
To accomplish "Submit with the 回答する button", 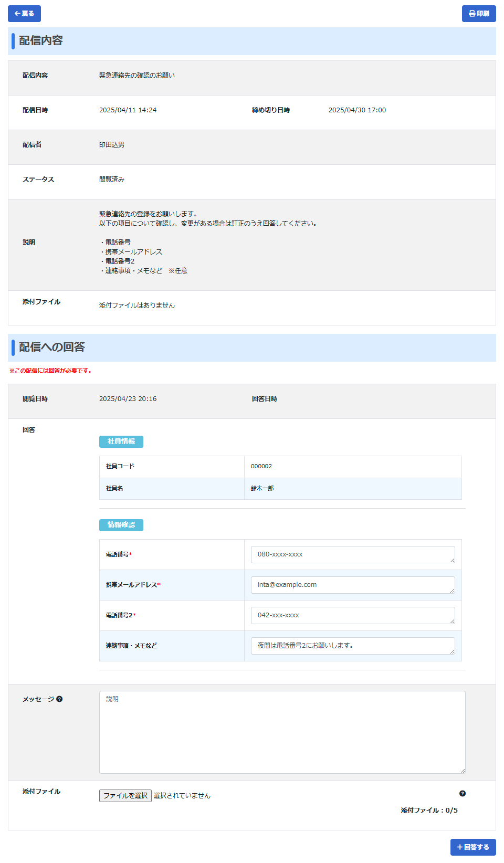I will [x=472, y=847].
